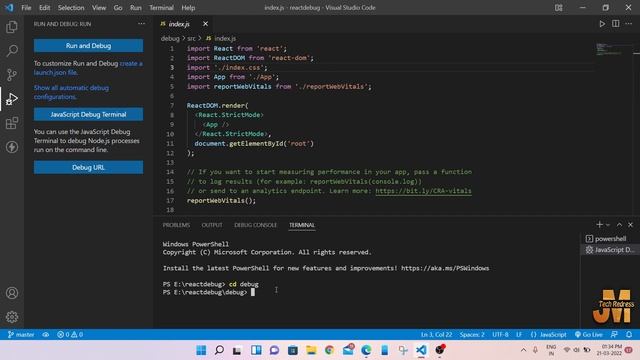Image resolution: width=640 pixels, height=360 pixels.
Task: Open the new terminal launch profile dropdown
Action: tap(608, 225)
